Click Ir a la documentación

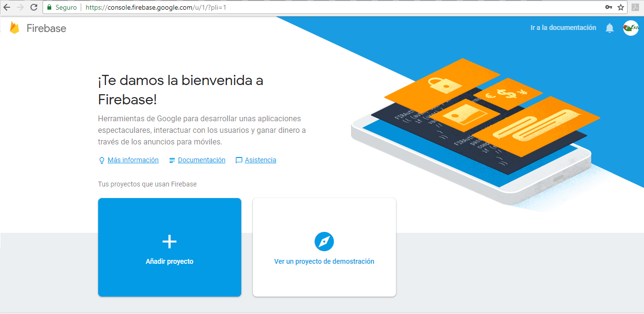(x=563, y=28)
